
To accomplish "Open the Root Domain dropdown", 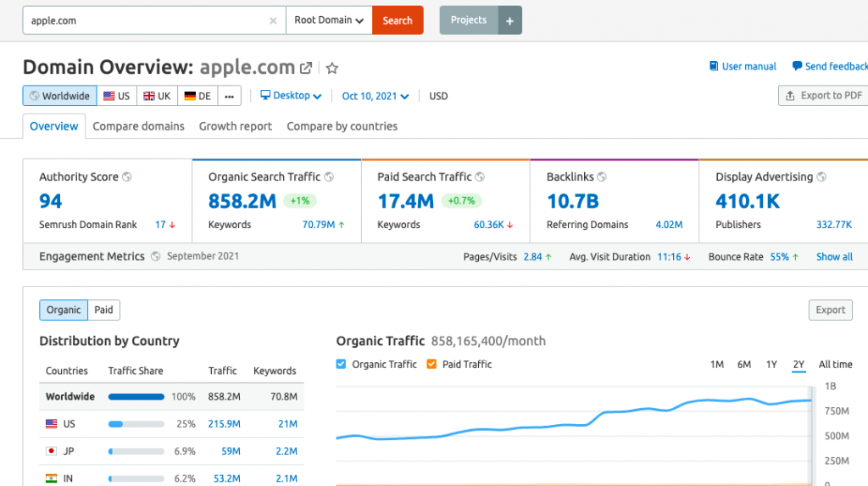I will pyautogui.click(x=329, y=20).
